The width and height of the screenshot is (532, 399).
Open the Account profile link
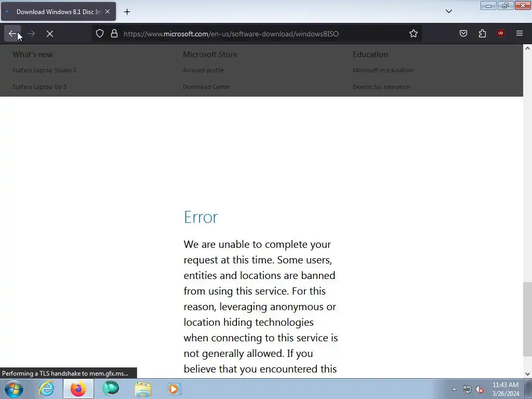[203, 70]
